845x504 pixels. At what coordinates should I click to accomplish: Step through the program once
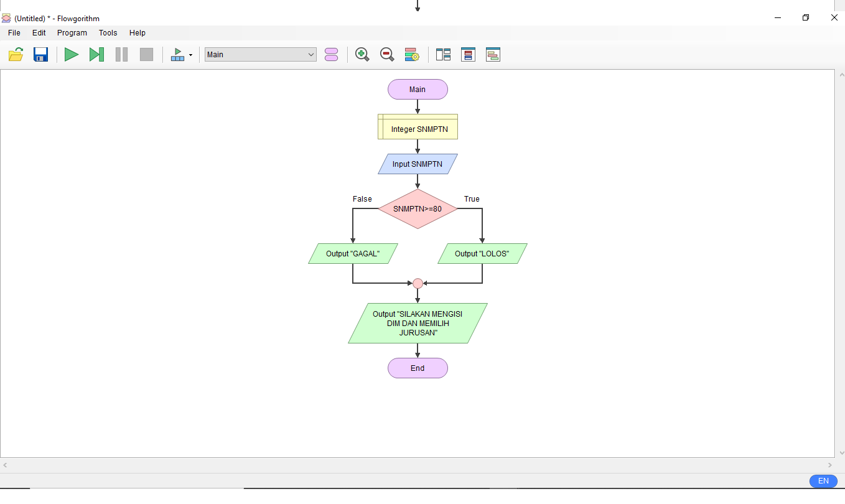[96, 54]
